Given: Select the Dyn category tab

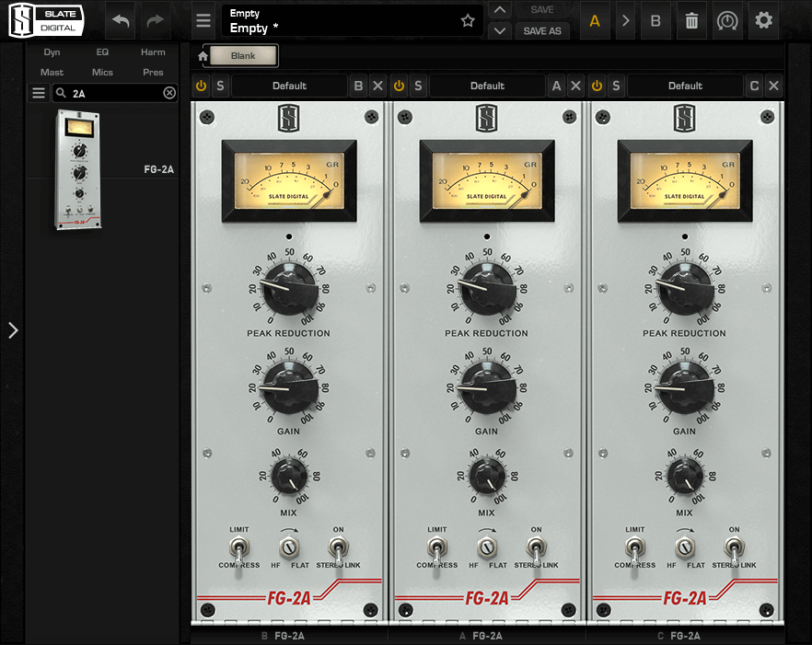Looking at the screenshot, I should click(x=52, y=52).
